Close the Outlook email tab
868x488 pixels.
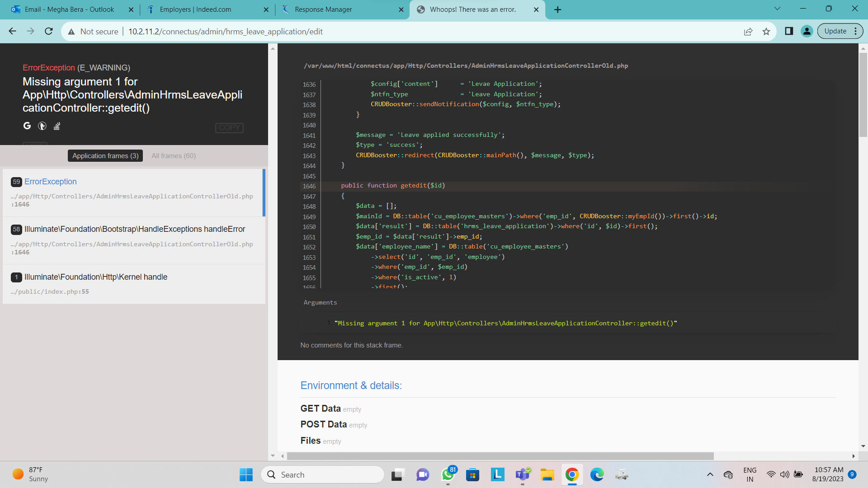[131, 9]
